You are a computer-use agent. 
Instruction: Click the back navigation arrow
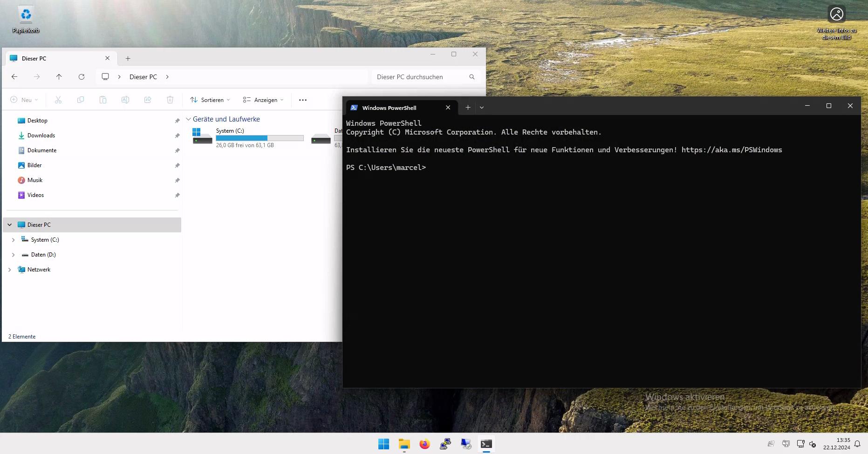pyautogui.click(x=14, y=77)
